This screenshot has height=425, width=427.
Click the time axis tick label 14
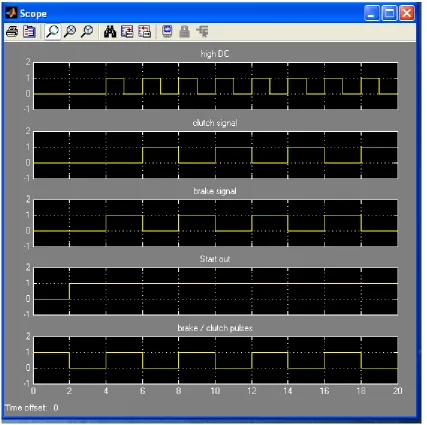tap(288, 391)
